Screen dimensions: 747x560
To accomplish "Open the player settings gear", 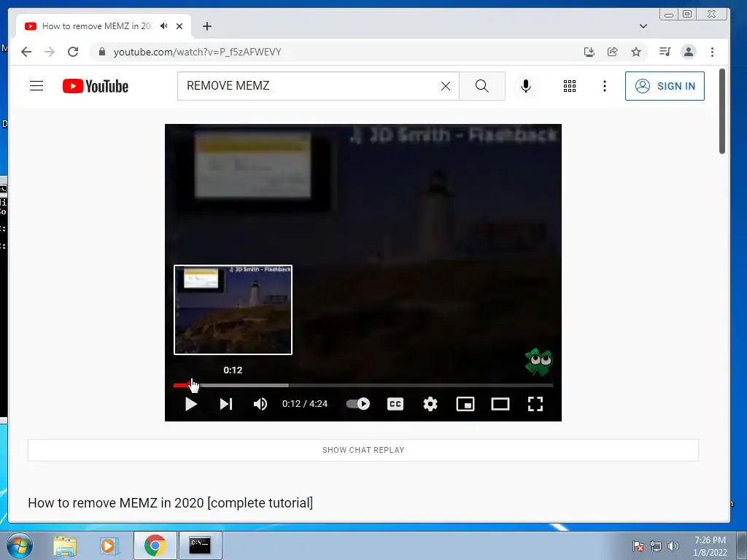I will tap(430, 404).
